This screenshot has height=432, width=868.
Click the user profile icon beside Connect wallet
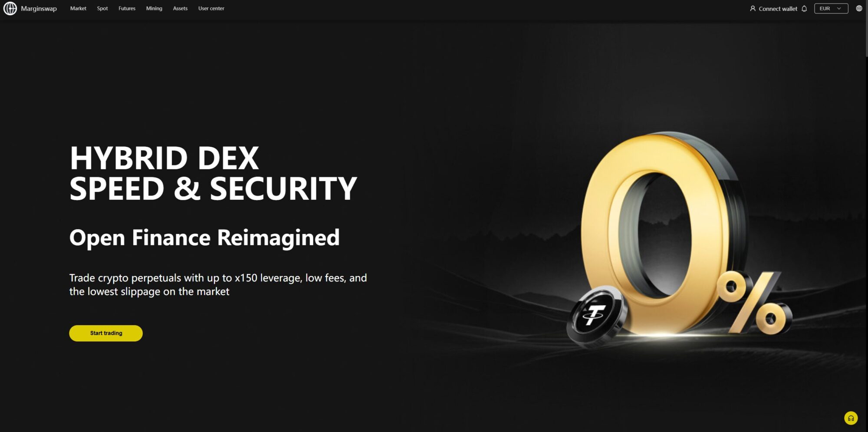pyautogui.click(x=753, y=8)
